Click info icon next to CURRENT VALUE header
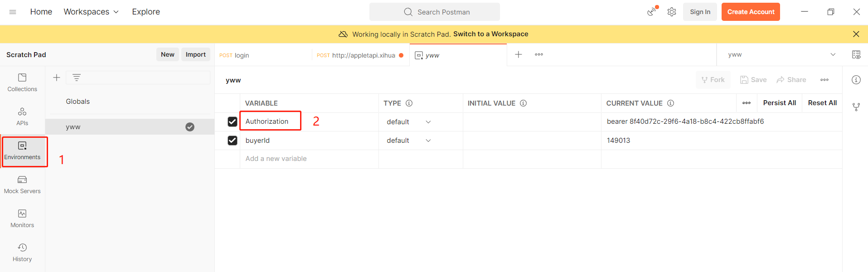 point(670,103)
